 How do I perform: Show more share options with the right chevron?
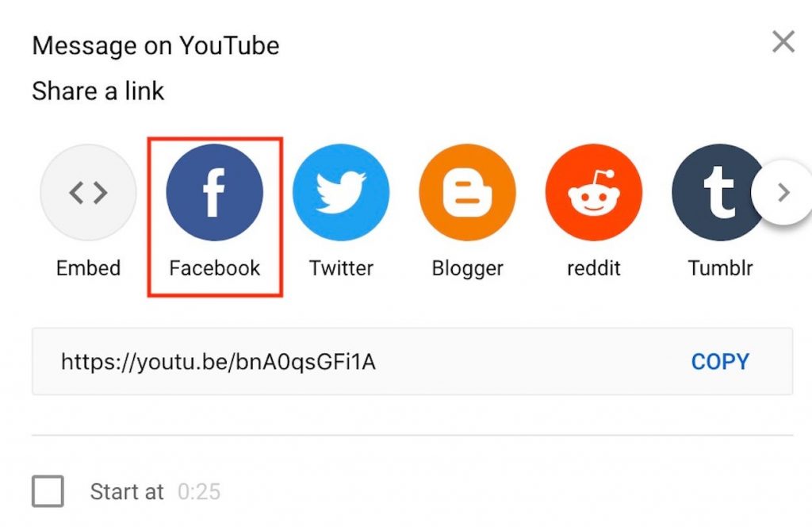click(x=783, y=192)
